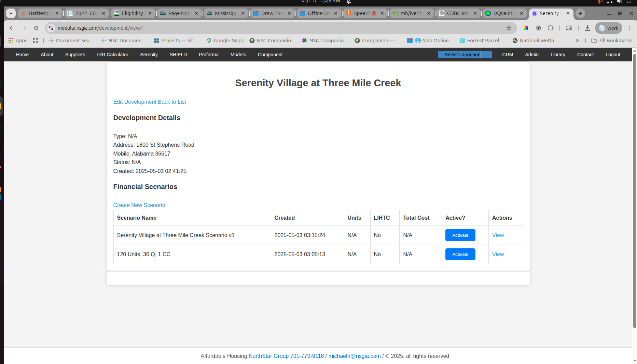
Task: Switch to the DQvault tab
Action: (502, 13)
